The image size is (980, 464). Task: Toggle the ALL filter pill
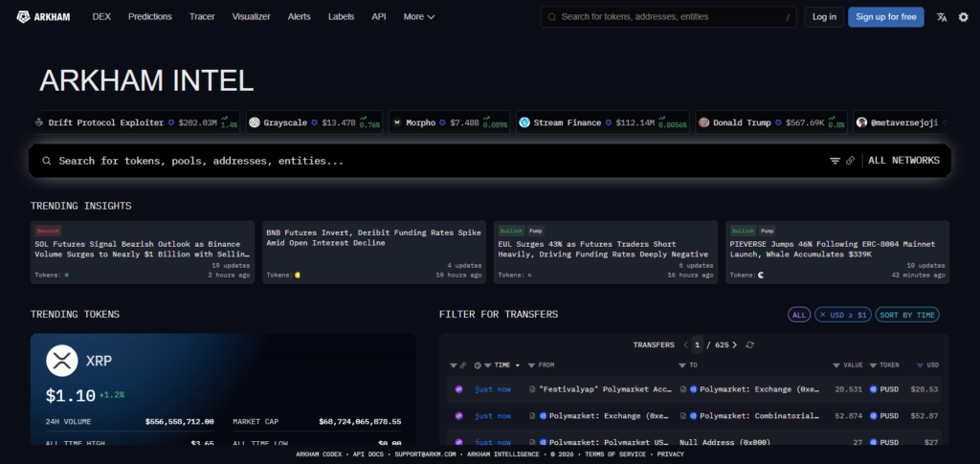(x=799, y=315)
